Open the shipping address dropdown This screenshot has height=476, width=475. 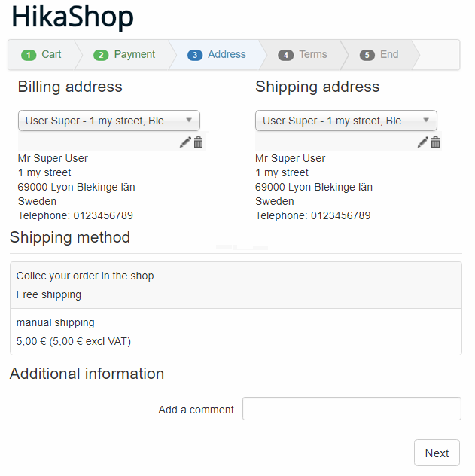[x=346, y=121]
